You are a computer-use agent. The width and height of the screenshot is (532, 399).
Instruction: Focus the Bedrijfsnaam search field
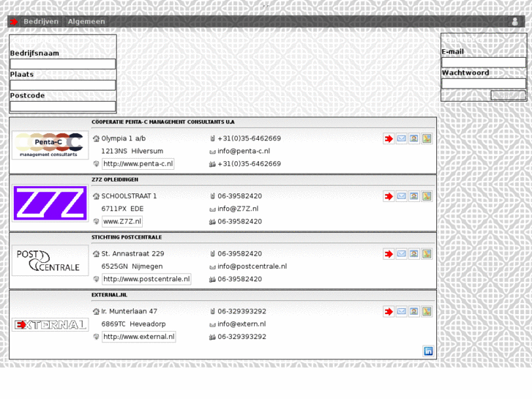(63, 64)
